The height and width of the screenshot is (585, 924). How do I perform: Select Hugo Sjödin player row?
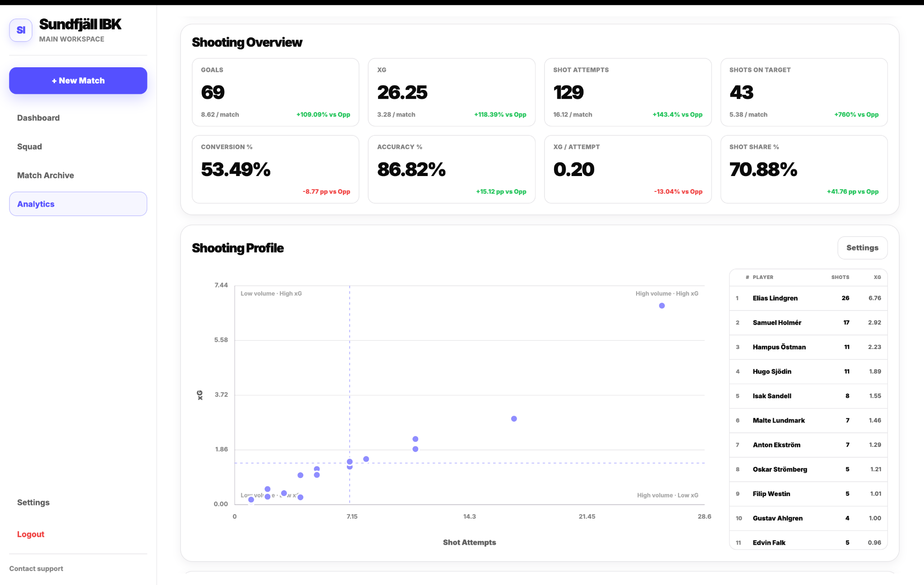(808, 371)
